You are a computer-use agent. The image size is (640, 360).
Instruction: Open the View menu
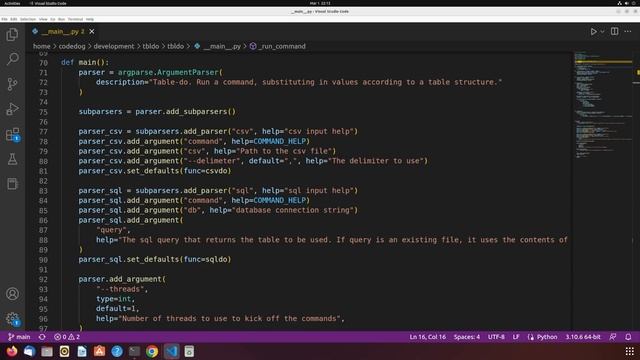(43, 19)
